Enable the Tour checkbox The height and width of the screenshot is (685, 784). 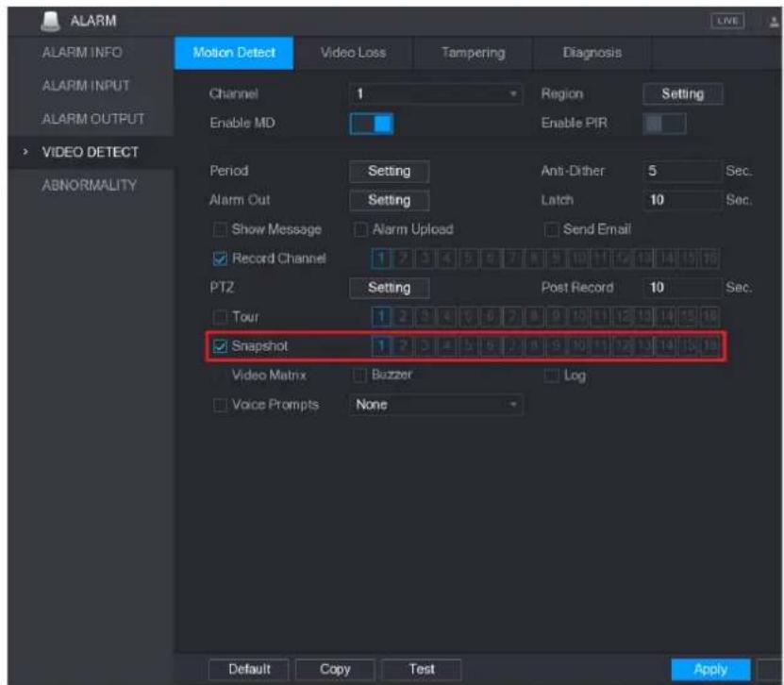tap(220, 317)
